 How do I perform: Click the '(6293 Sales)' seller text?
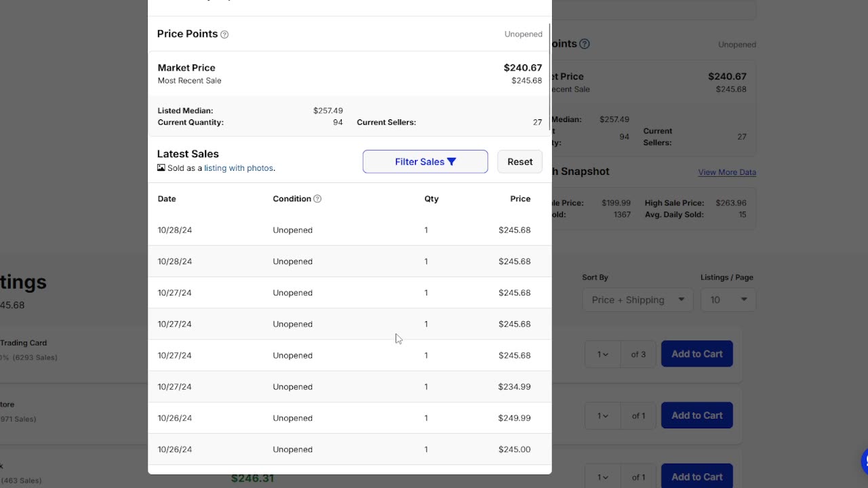point(35,357)
